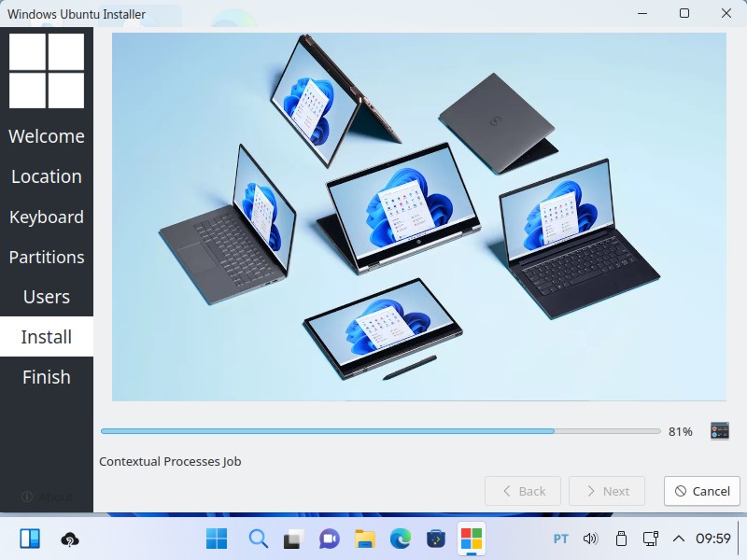Open the About link in sidebar
The height and width of the screenshot is (560, 747).
click(47, 497)
